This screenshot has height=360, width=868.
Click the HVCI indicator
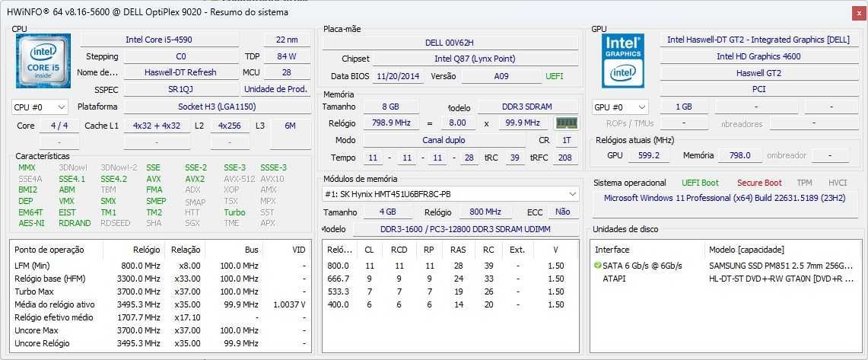coord(838,183)
